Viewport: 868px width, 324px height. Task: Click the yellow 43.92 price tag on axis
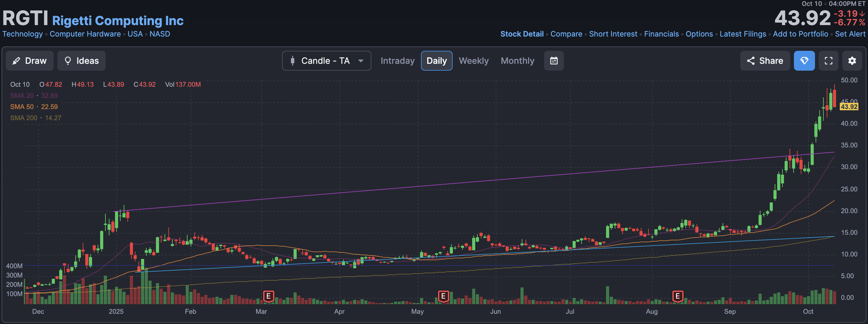(848, 107)
